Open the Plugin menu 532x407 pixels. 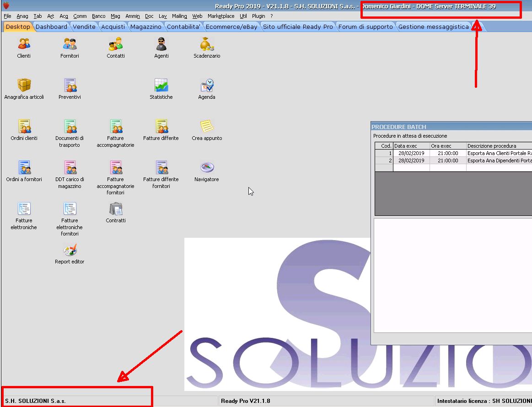[258, 16]
